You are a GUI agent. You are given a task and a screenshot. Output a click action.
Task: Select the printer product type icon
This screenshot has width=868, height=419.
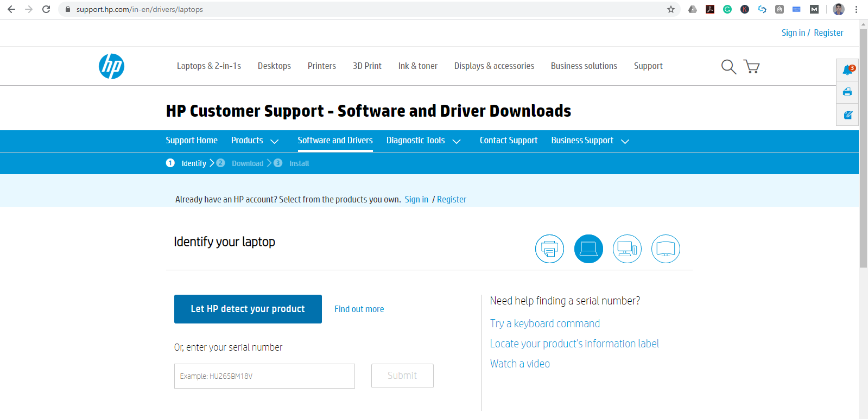point(549,249)
